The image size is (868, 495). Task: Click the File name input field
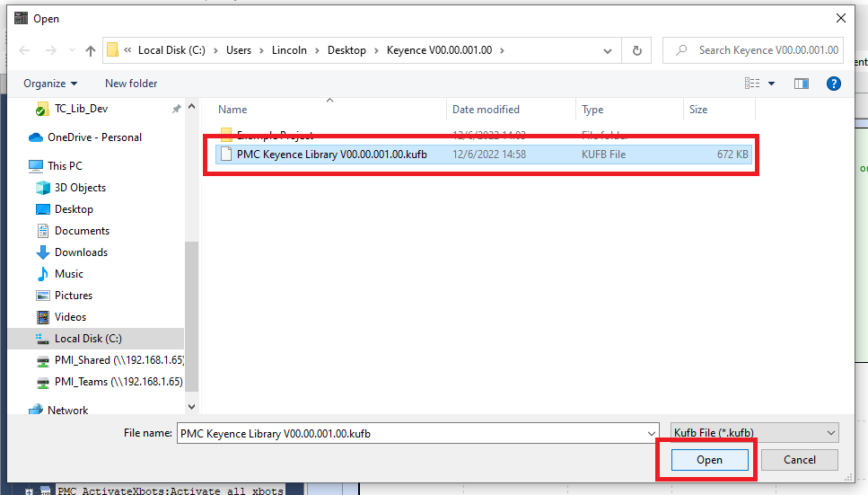tap(413, 433)
